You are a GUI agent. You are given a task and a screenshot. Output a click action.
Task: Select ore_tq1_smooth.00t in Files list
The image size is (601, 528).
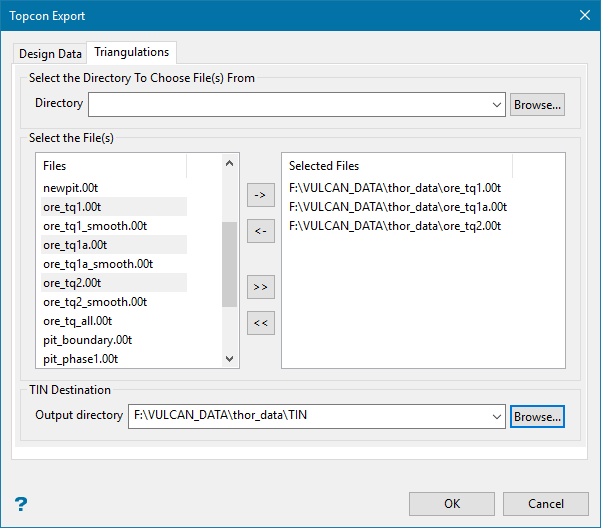coord(95,226)
